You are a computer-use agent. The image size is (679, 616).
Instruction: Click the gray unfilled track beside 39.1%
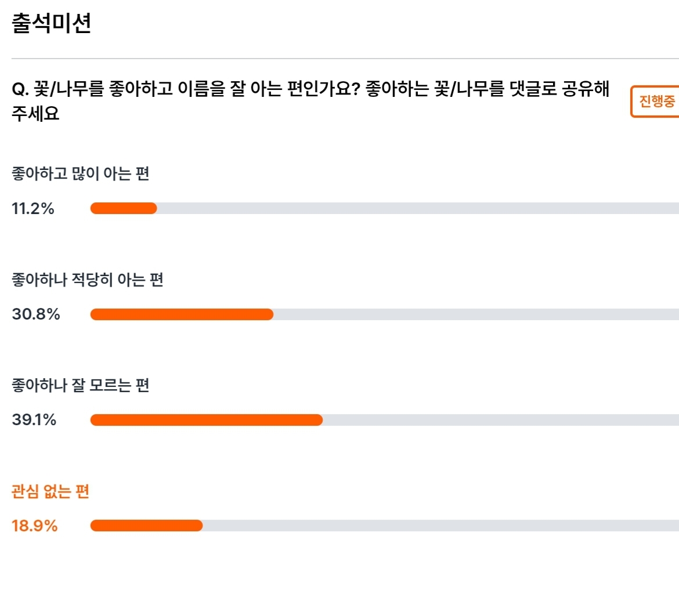click(501, 420)
